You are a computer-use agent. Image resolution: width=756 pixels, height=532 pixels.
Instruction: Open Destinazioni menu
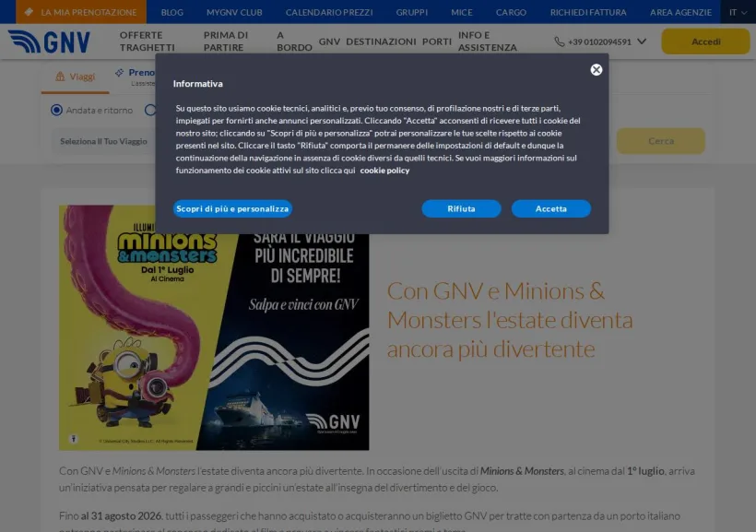click(x=381, y=41)
